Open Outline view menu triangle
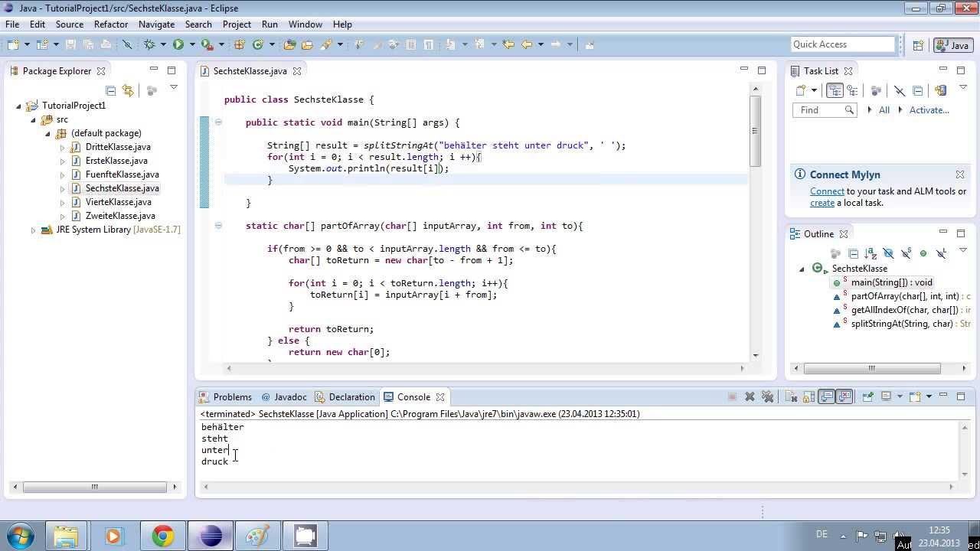The width and height of the screenshot is (980, 551). pos(963,250)
